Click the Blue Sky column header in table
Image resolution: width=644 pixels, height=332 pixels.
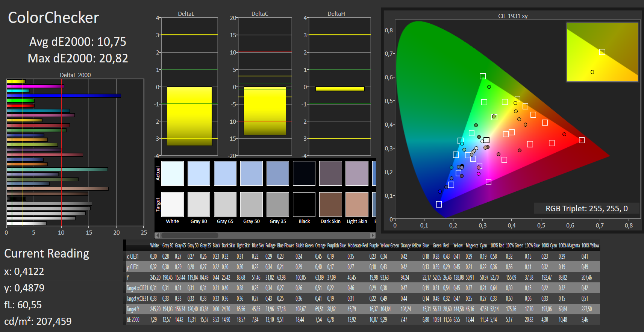[x=258, y=246]
